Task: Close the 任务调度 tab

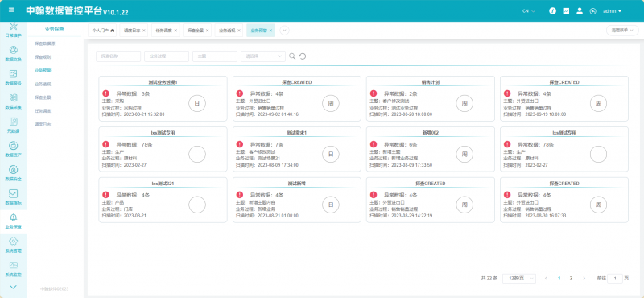Action: click(175, 31)
